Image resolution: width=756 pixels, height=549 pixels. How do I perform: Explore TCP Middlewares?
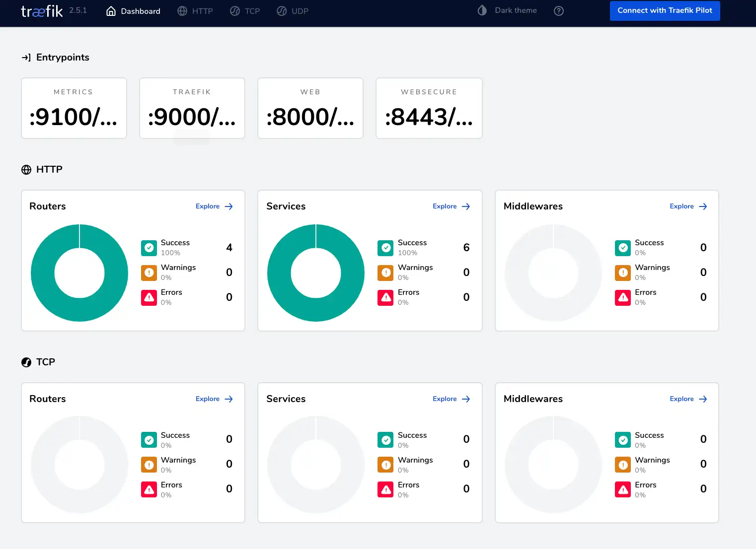688,399
